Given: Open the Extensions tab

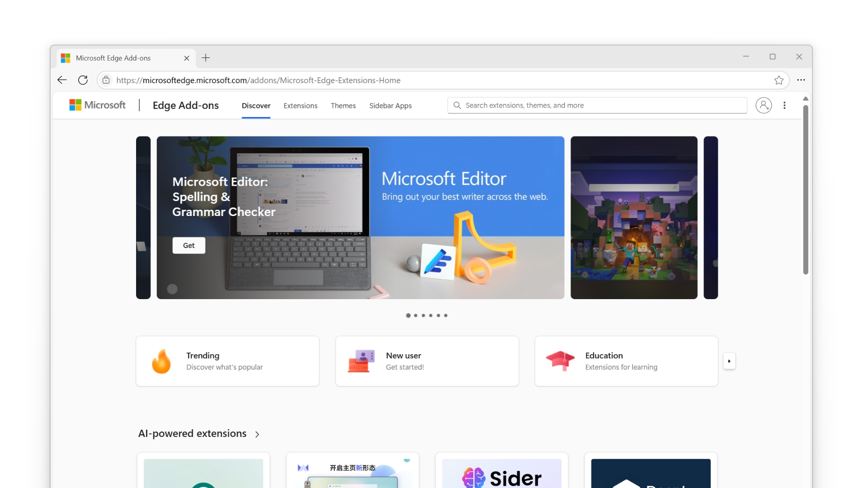Looking at the screenshot, I should tap(300, 105).
